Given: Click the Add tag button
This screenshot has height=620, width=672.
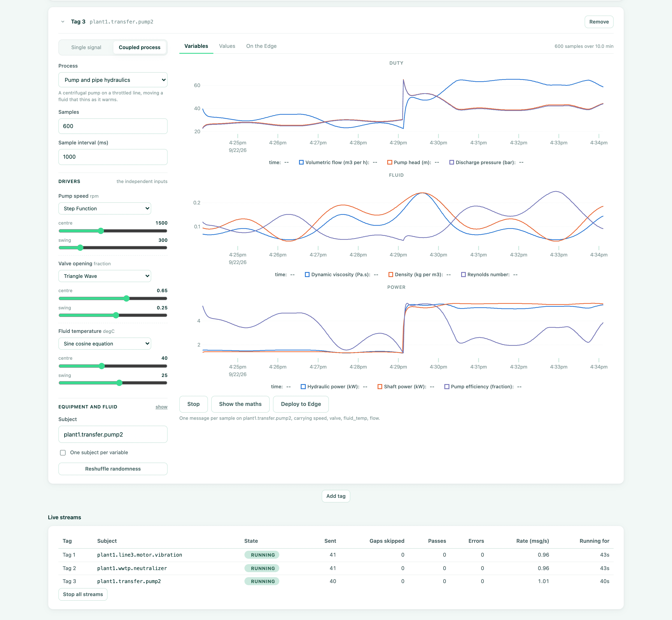Looking at the screenshot, I should tap(336, 496).
